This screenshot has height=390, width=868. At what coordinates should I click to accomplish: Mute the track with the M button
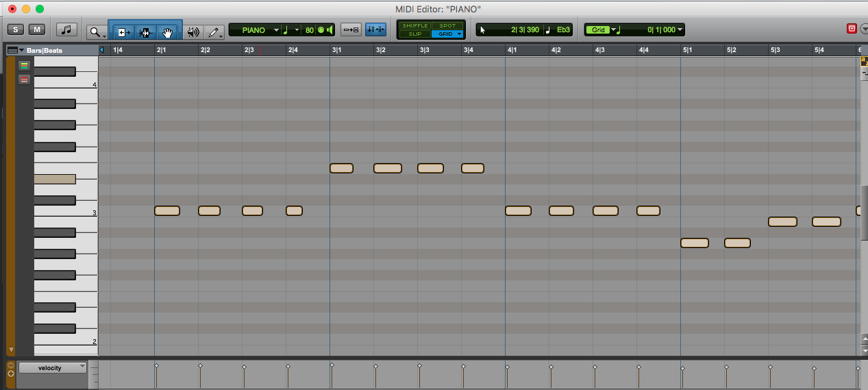(37, 29)
